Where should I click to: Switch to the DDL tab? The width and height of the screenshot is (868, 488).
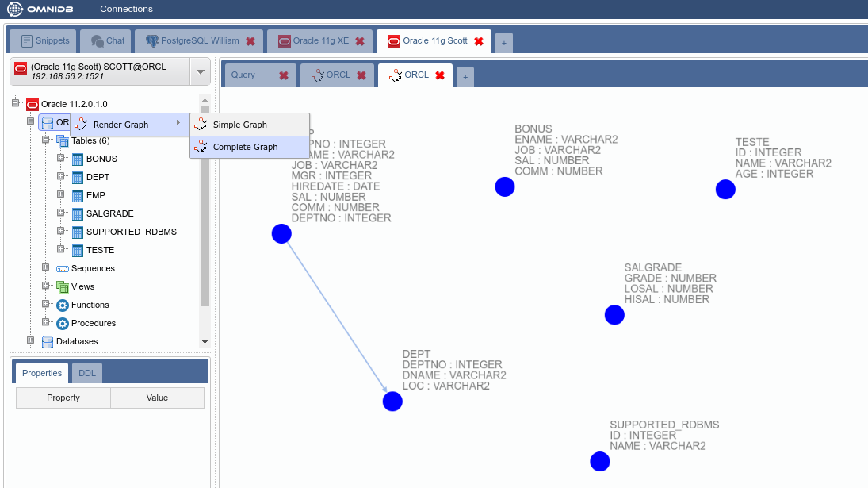pyautogui.click(x=86, y=373)
